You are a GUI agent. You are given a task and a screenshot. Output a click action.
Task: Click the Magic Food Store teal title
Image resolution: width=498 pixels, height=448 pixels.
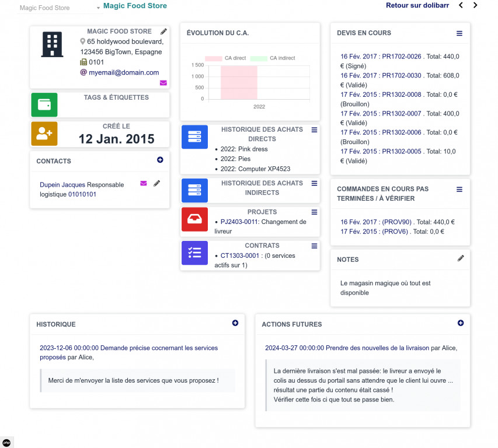coord(135,6)
